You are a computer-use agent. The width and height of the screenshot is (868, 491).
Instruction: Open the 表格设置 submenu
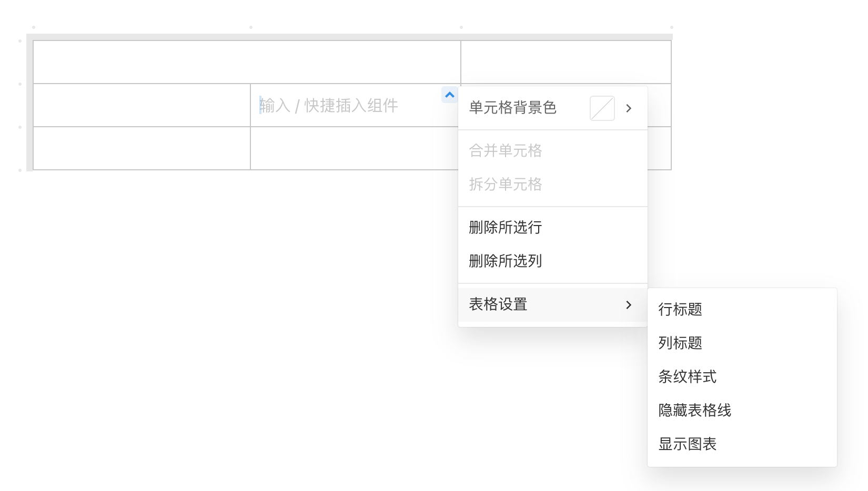[553, 304]
